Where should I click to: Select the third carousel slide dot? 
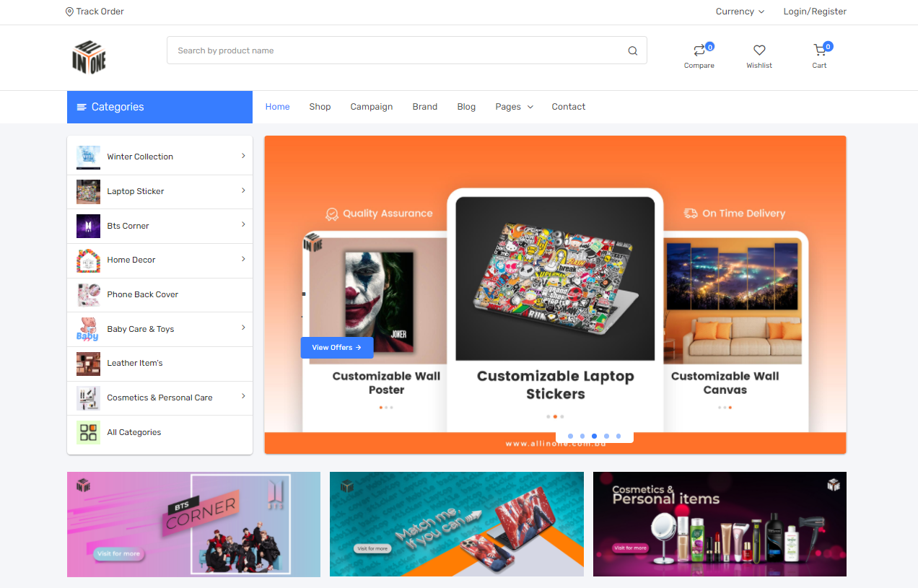(594, 436)
